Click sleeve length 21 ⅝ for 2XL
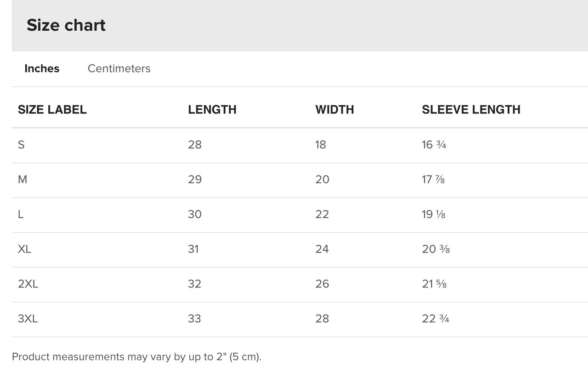This screenshot has width=588, height=382. click(x=435, y=284)
